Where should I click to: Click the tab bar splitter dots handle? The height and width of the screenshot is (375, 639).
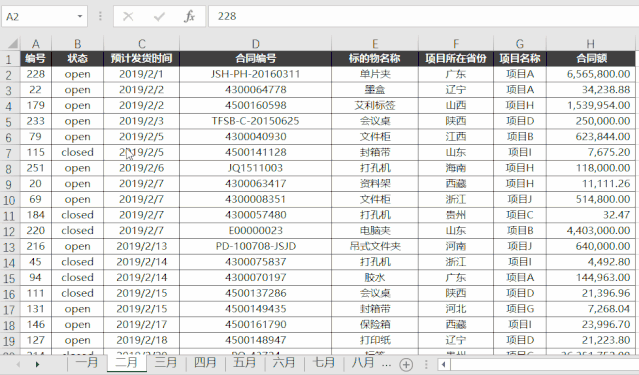426,364
